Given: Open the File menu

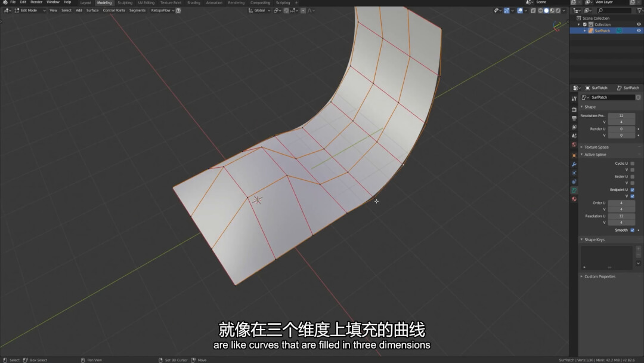Looking at the screenshot, I should (x=13, y=2).
